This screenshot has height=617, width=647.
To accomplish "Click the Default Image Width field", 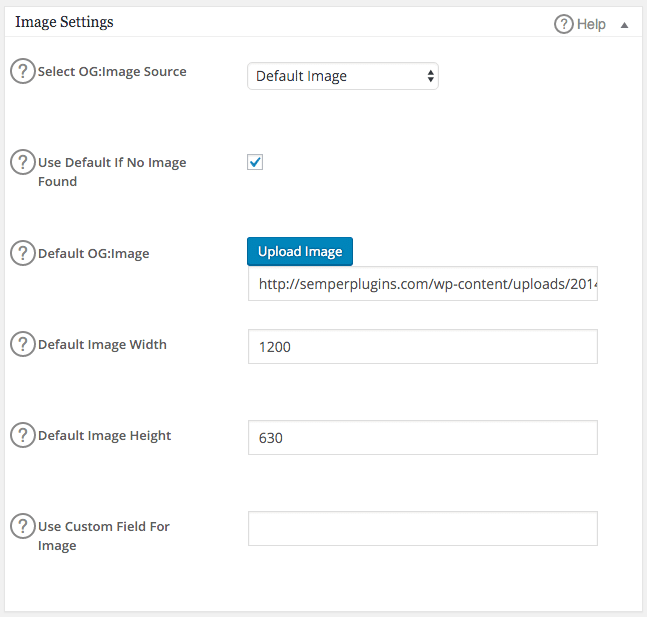I will [423, 347].
